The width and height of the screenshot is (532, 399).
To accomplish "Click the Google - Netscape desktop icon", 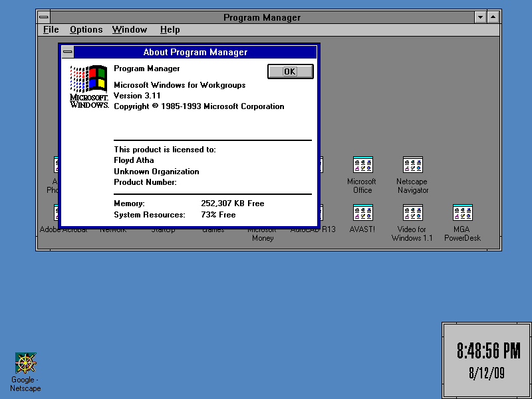I will click(x=26, y=363).
